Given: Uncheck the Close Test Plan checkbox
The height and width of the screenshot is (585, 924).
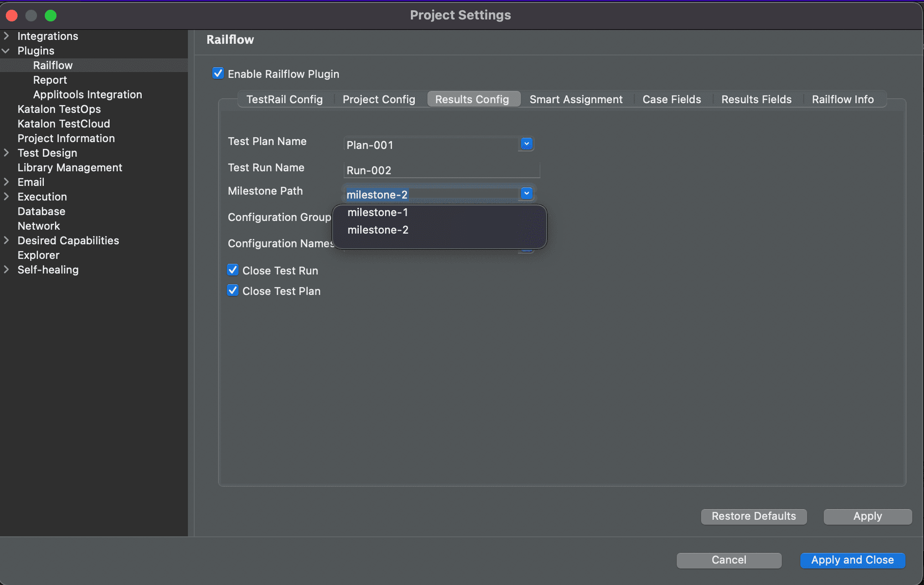Looking at the screenshot, I should pos(233,291).
